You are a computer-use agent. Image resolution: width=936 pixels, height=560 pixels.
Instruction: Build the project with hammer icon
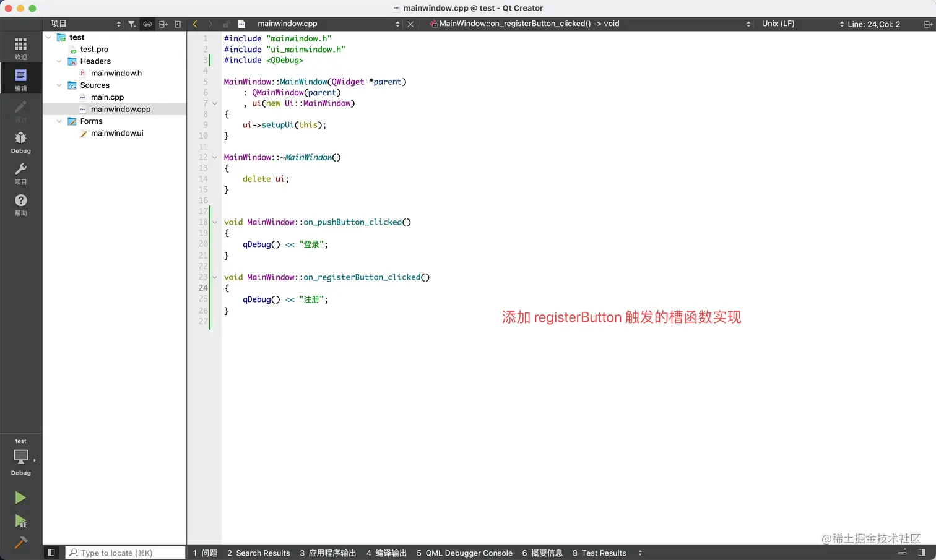tap(20, 543)
